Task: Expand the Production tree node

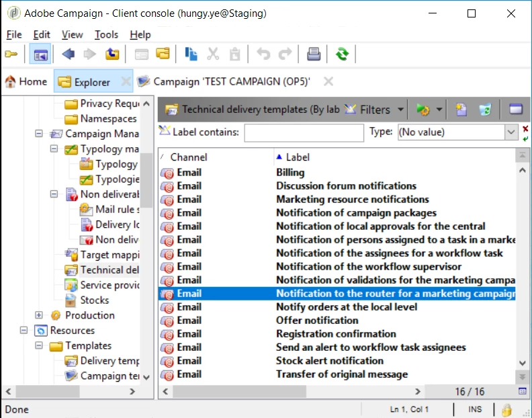Action: click(x=39, y=315)
